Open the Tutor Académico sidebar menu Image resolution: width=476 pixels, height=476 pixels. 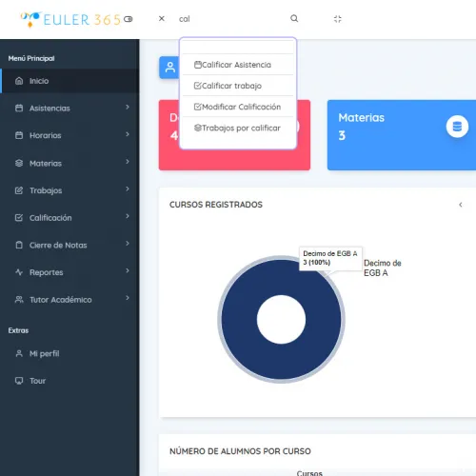(69, 300)
